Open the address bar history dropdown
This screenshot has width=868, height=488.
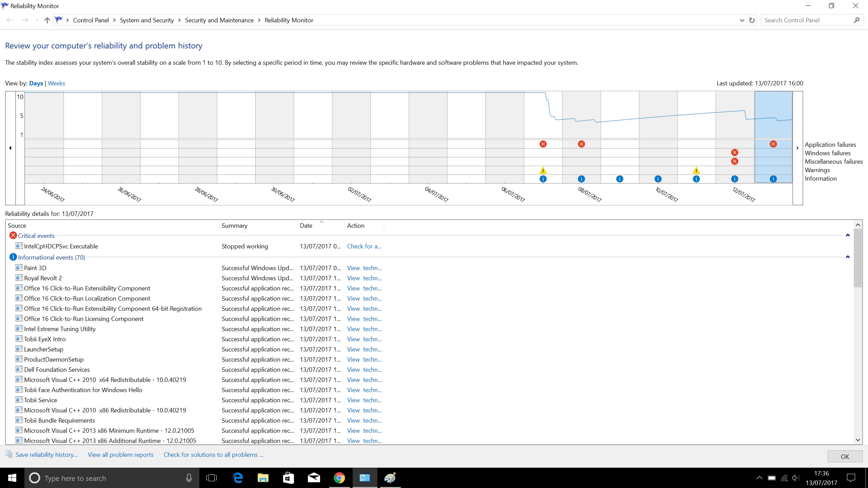click(x=742, y=20)
